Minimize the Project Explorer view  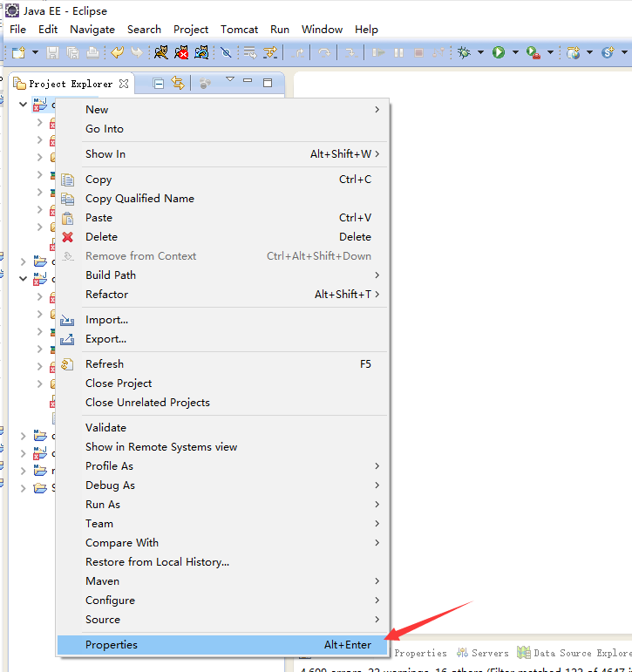[x=248, y=80]
